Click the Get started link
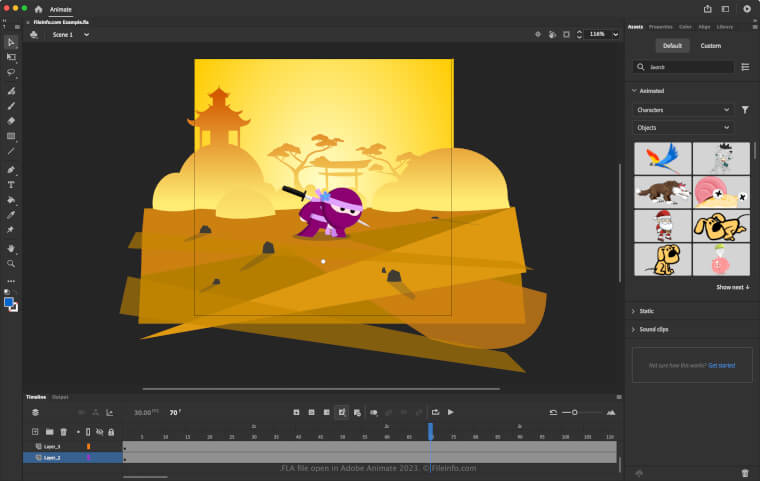Viewport: 760px width, 481px height. tap(721, 365)
